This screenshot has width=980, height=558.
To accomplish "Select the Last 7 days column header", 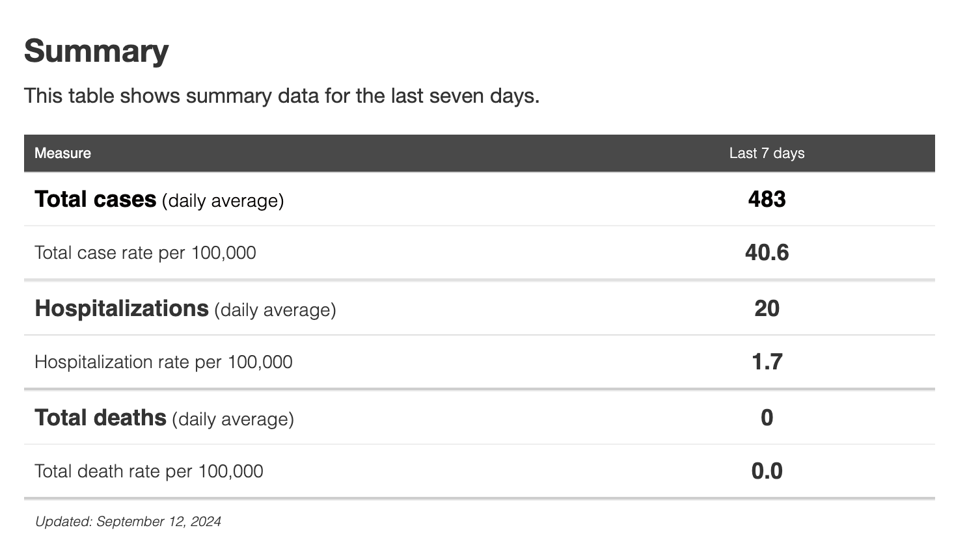I will point(767,153).
